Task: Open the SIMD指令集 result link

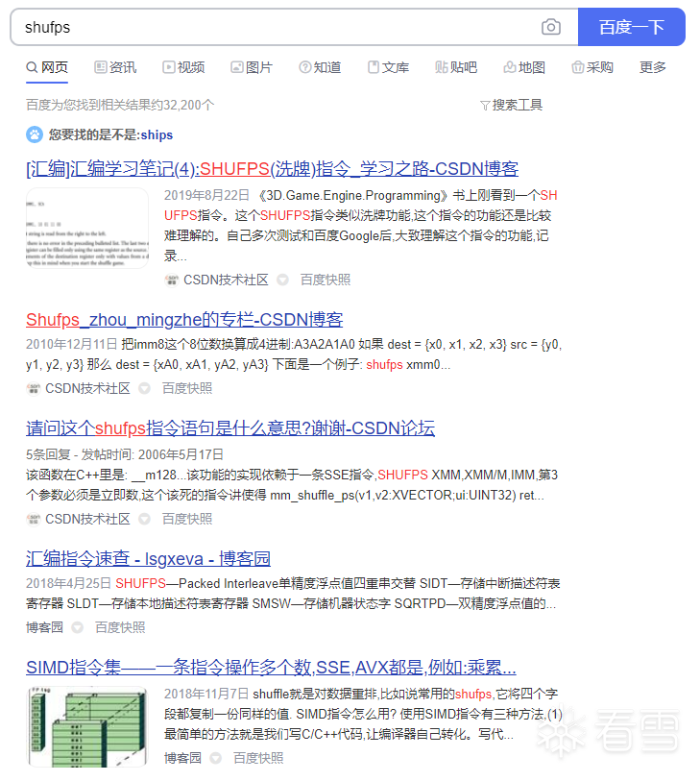Action: coord(271,668)
